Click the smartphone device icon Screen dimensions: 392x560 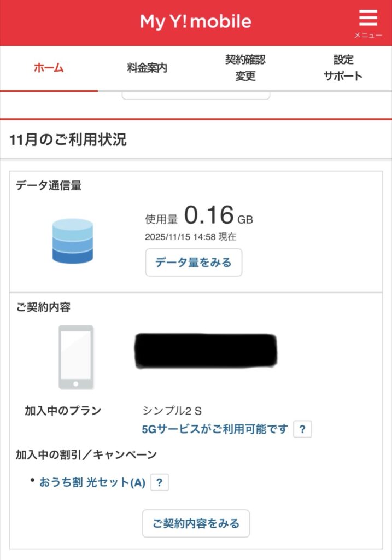(76, 357)
